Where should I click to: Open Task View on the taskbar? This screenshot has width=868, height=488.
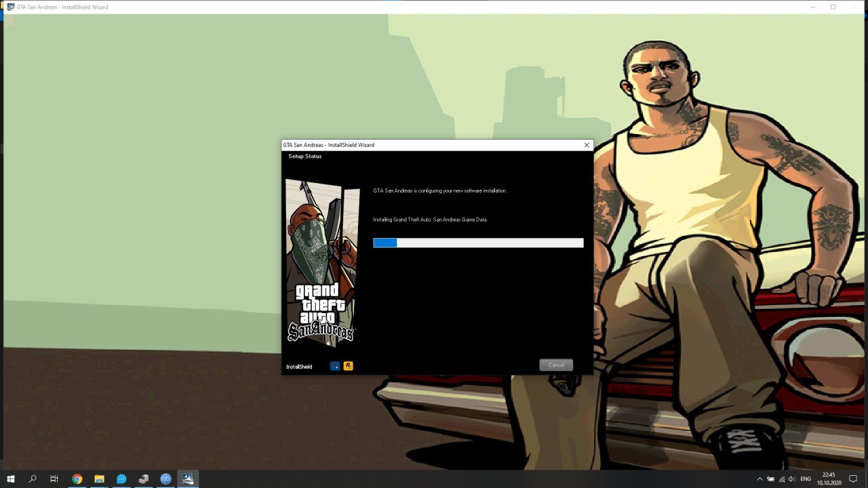(54, 479)
